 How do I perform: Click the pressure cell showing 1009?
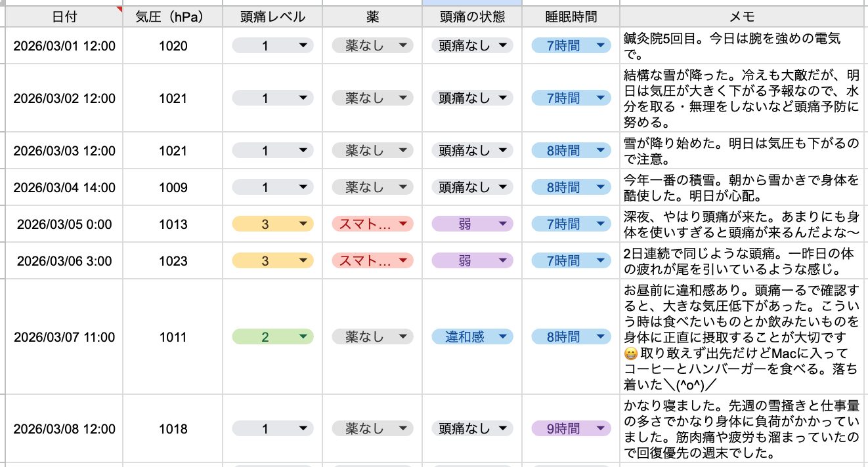(x=173, y=188)
